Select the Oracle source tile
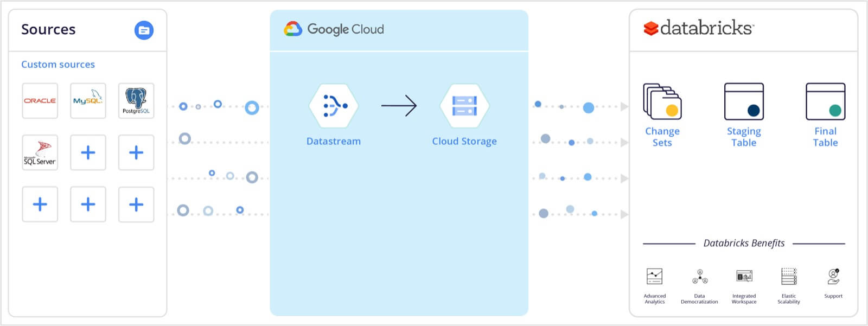Image resolution: width=868 pixels, height=326 pixels. pyautogui.click(x=40, y=101)
